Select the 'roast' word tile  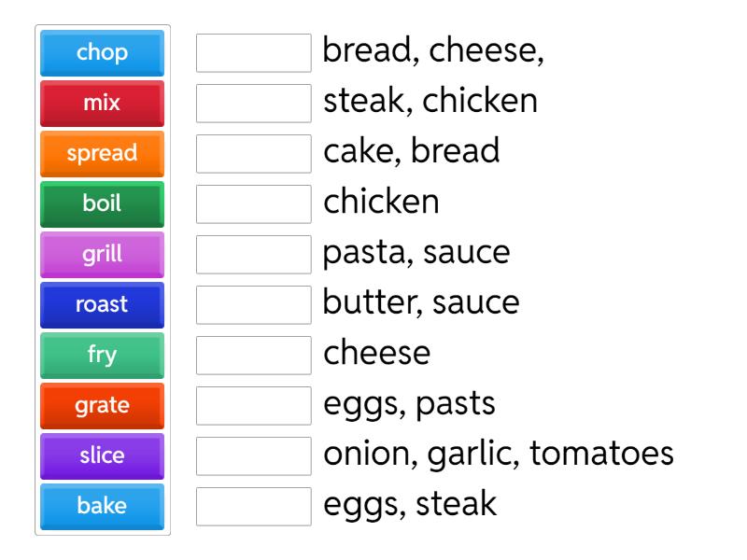click(101, 304)
